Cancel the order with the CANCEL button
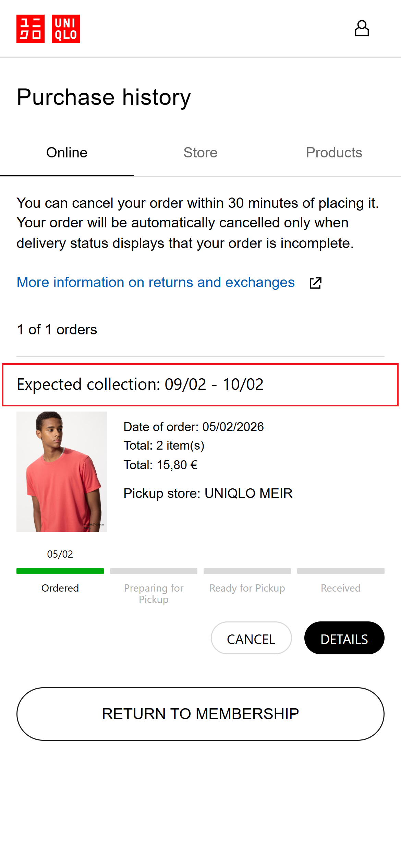This screenshot has width=401, height=868. click(x=251, y=638)
